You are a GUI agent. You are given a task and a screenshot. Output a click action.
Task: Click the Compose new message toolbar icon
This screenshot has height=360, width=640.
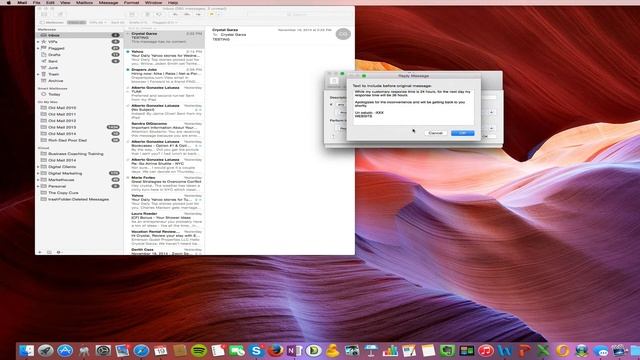coord(60,14)
